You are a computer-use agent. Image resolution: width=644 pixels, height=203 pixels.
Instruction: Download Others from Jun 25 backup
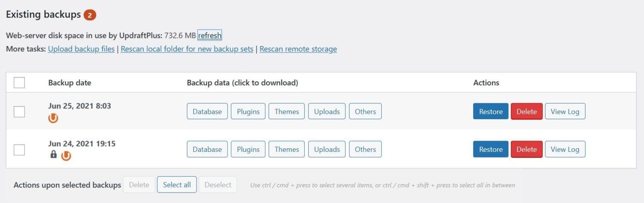pos(365,111)
